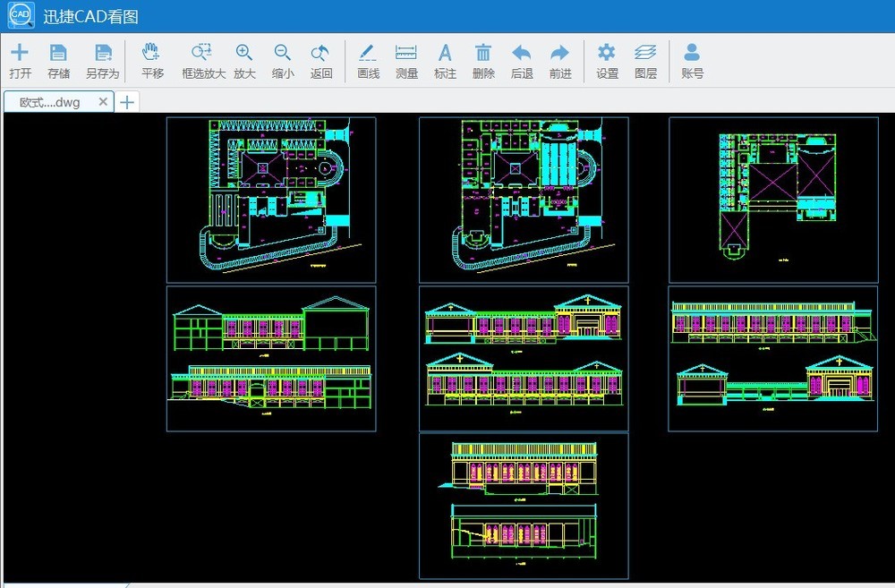Select top-right roof plan sheet
This screenshot has height=588, width=895.
[x=773, y=200]
